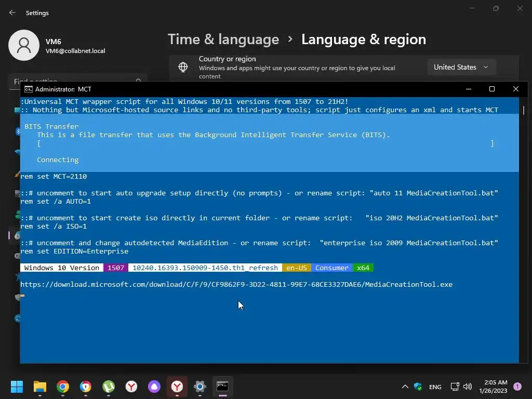Click the line 'rem set EDITION=Enterprise'

74,251
